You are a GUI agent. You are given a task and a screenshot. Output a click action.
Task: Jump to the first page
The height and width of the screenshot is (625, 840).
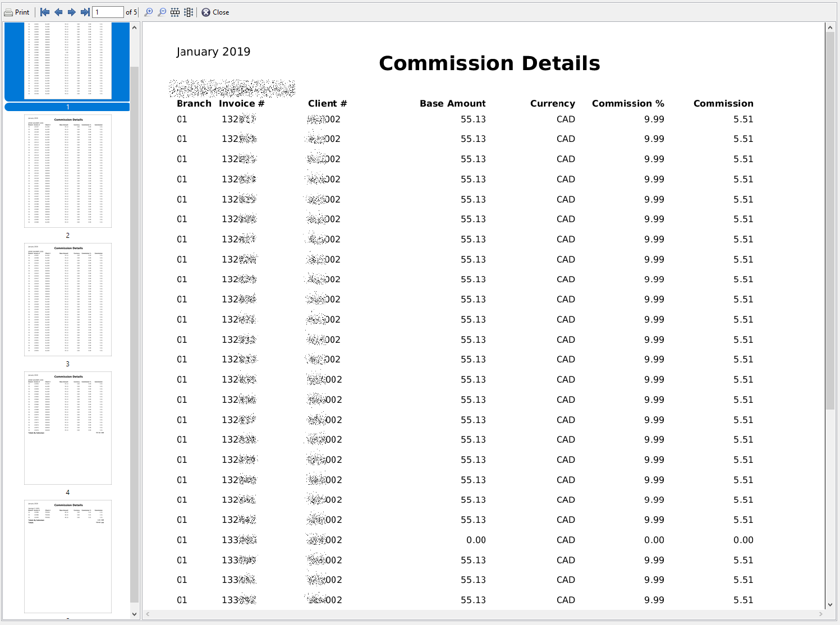point(45,12)
